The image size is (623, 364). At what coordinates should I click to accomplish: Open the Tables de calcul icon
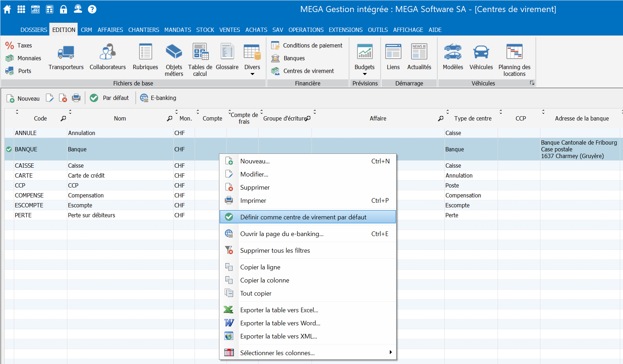pos(200,60)
